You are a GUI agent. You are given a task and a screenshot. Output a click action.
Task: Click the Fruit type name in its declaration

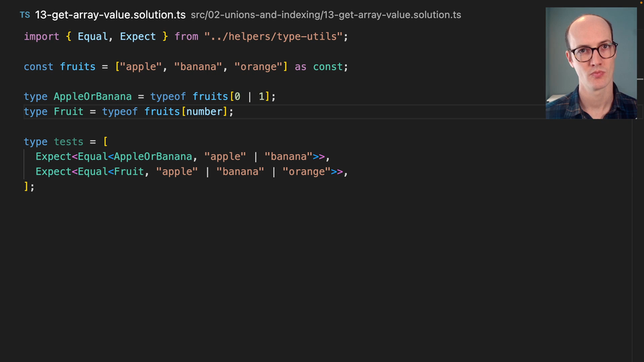pos(68,111)
